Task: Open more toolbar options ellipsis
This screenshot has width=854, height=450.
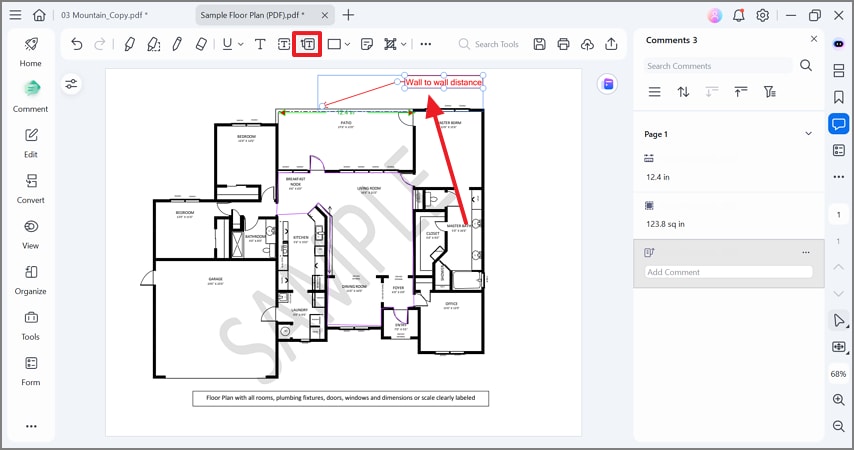Action: click(x=426, y=44)
